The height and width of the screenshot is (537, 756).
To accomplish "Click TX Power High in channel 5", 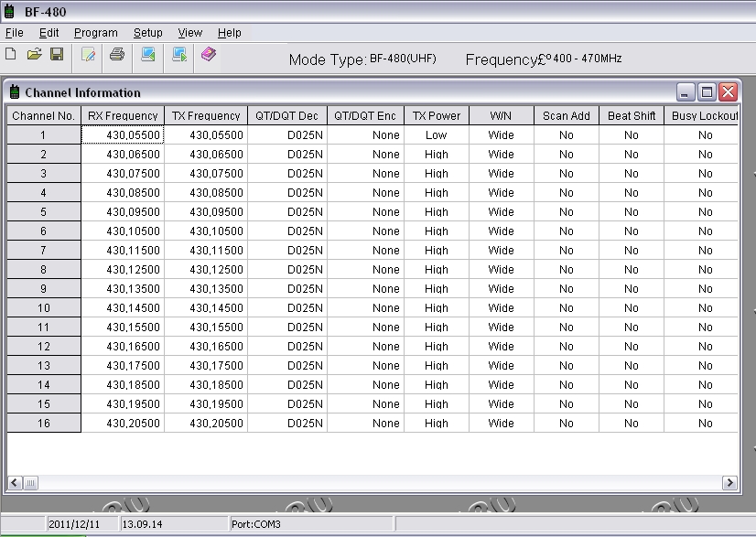I will (x=437, y=211).
